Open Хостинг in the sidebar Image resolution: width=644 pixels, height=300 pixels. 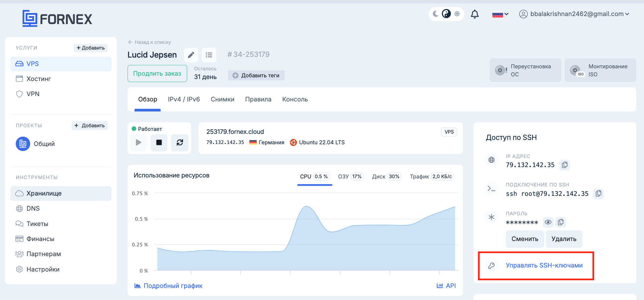click(x=61, y=79)
